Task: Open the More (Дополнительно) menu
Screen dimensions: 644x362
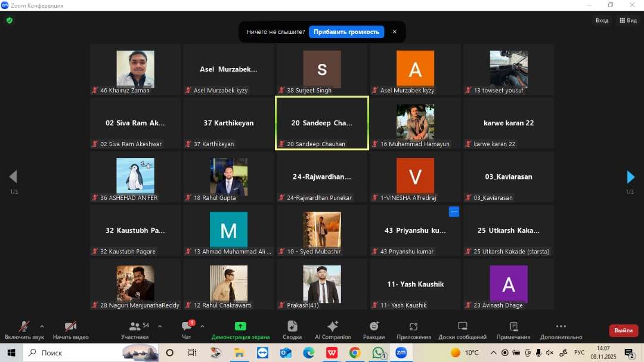Action: tap(561, 330)
